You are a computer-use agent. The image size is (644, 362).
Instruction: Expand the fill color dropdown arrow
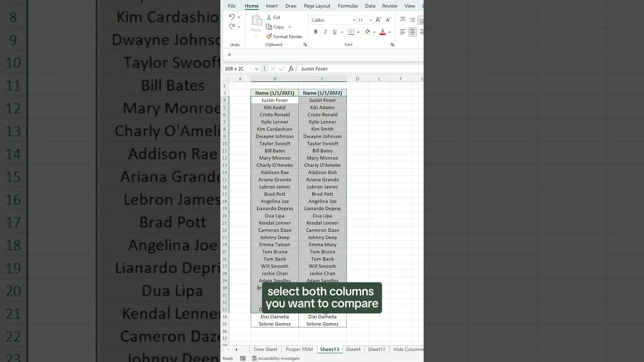[374, 32]
